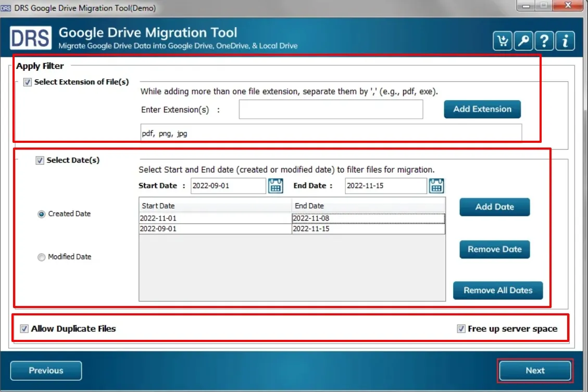Screen dimensions: 588x392
Task: Go to the Next step
Action: (x=535, y=371)
